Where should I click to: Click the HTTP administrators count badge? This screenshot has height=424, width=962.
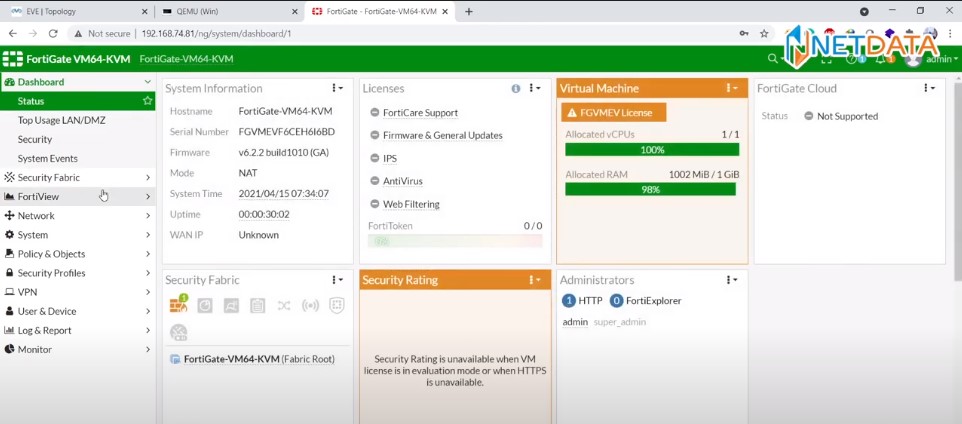(568, 301)
